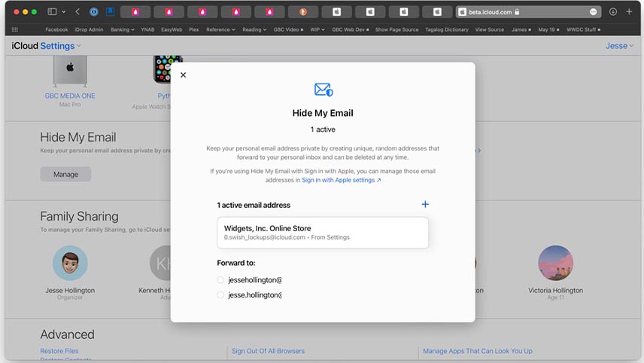The width and height of the screenshot is (644, 363).
Task: Open Kenneth's family member avatar
Action: [x=160, y=263]
